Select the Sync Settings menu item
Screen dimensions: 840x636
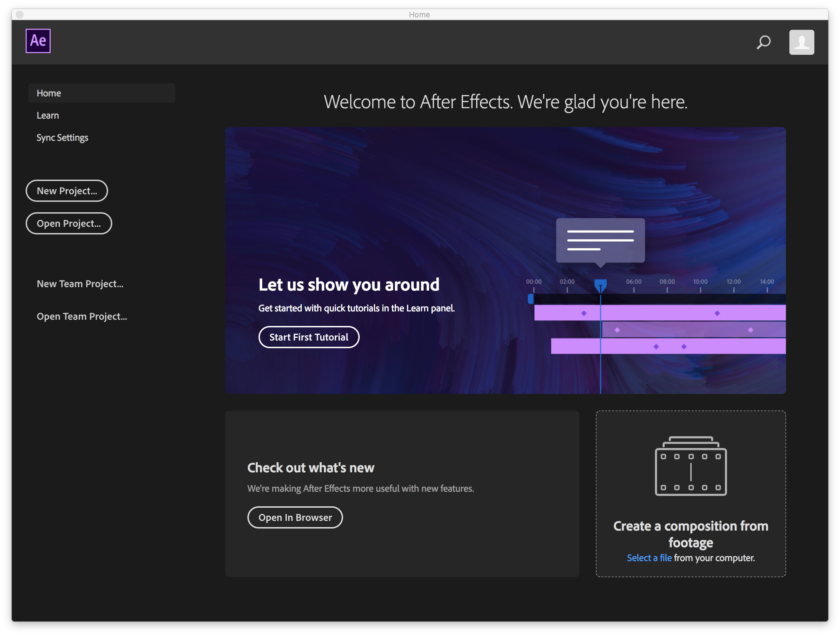click(62, 137)
